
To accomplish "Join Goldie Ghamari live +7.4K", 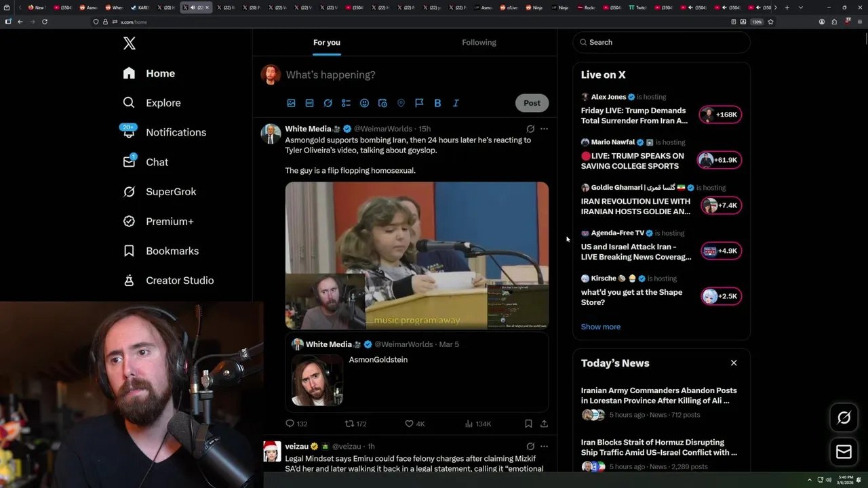I will pyautogui.click(x=722, y=205).
